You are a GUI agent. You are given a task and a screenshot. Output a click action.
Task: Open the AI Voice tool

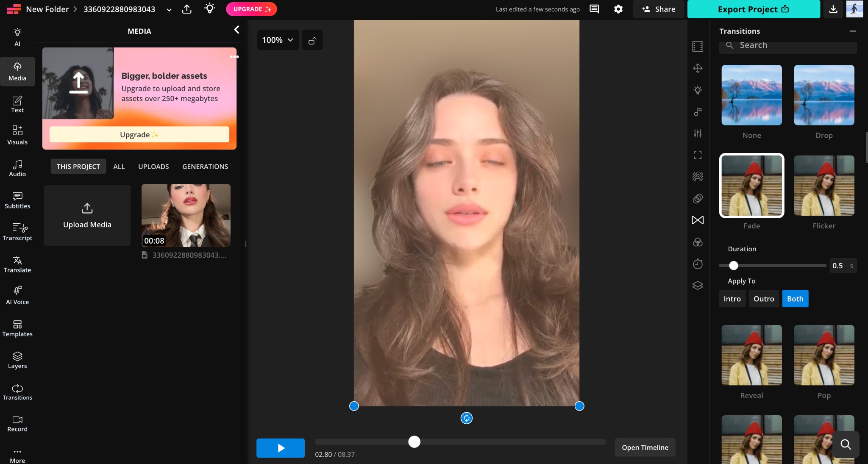[x=17, y=296]
